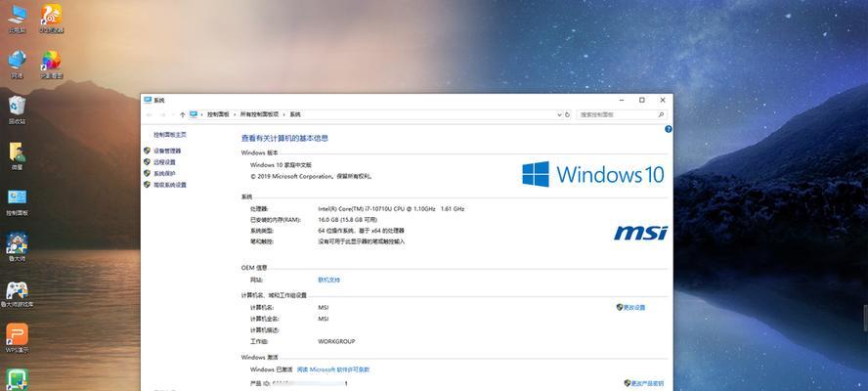Click the Windows 10 logo image
The image size is (868, 391).
tap(593, 174)
